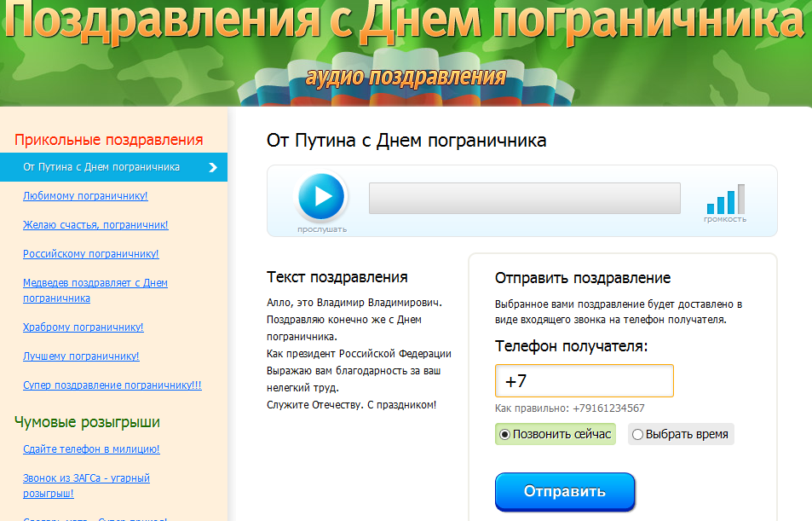
Task: Open 'Любимому пограничнику!' link
Action: pos(85,196)
